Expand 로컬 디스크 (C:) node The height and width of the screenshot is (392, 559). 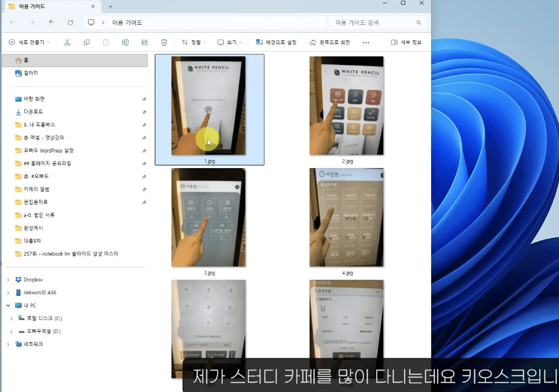(x=11, y=318)
